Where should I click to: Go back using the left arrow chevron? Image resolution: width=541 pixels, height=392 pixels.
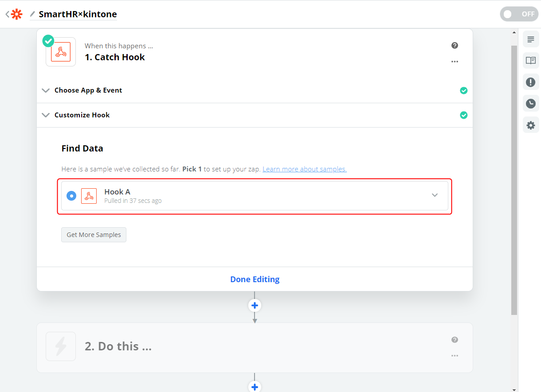(x=7, y=14)
